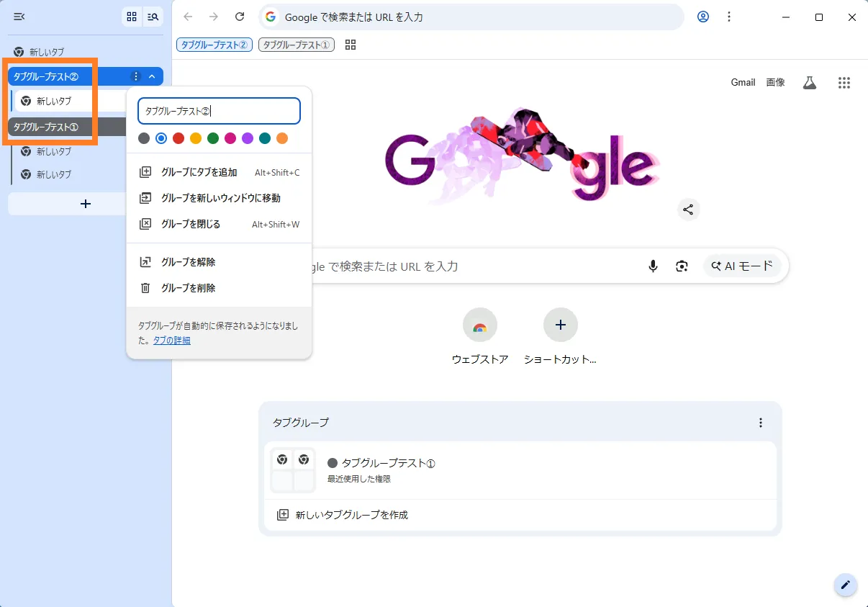Share the Google Doodle via share icon
Screen dimensions: 868x607
coord(688,210)
